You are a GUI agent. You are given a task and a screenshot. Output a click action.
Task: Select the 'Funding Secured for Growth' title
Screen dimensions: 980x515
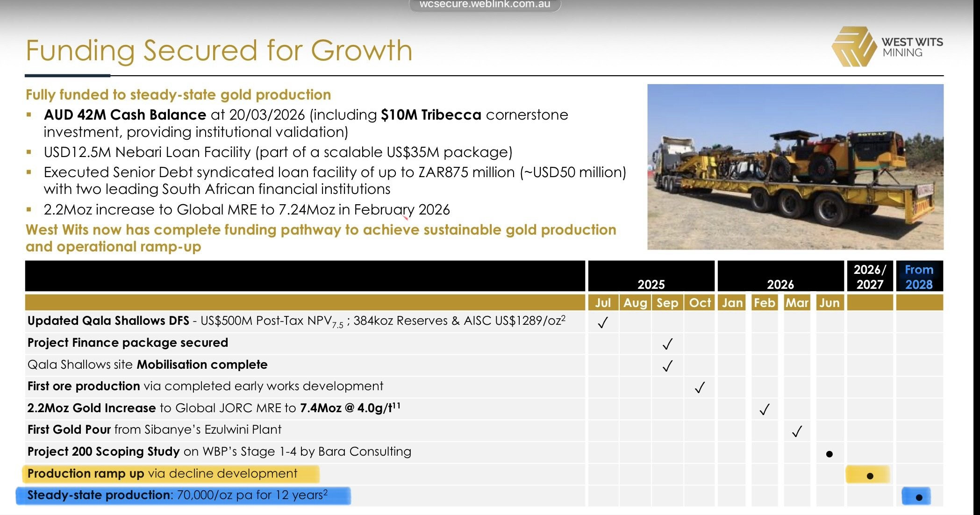[219, 50]
